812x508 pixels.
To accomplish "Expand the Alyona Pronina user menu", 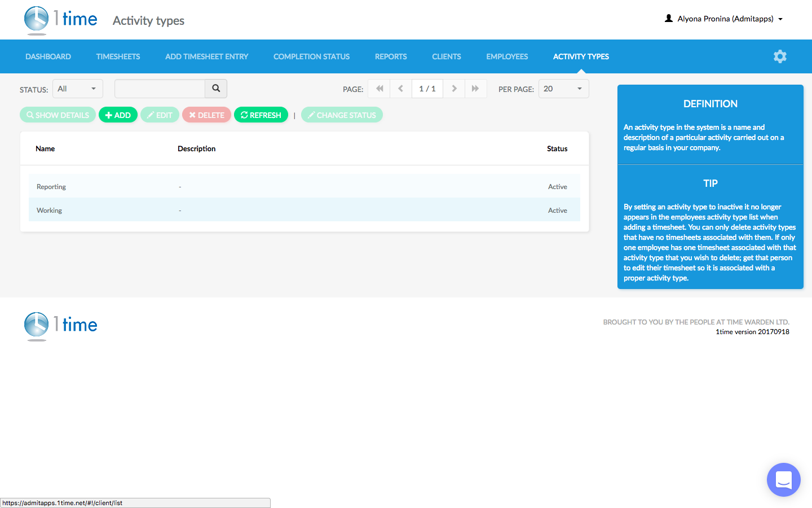I will point(725,19).
